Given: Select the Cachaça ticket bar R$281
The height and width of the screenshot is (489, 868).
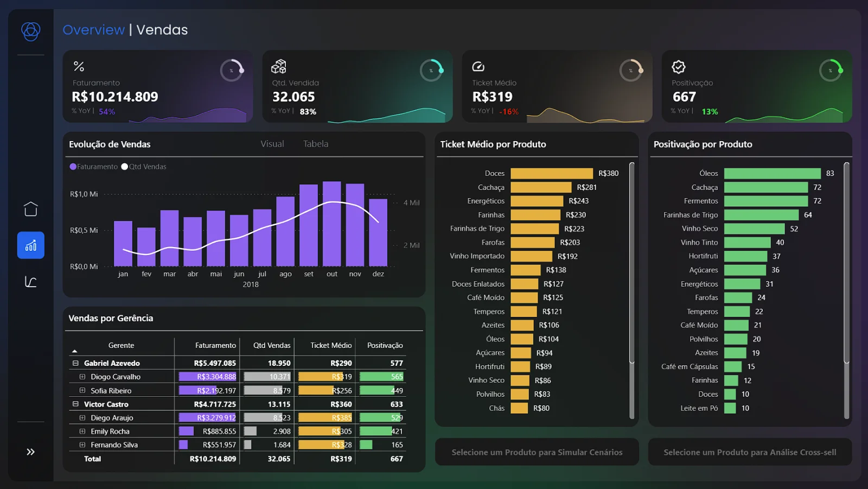Looking at the screenshot, I should pyautogui.click(x=541, y=187).
